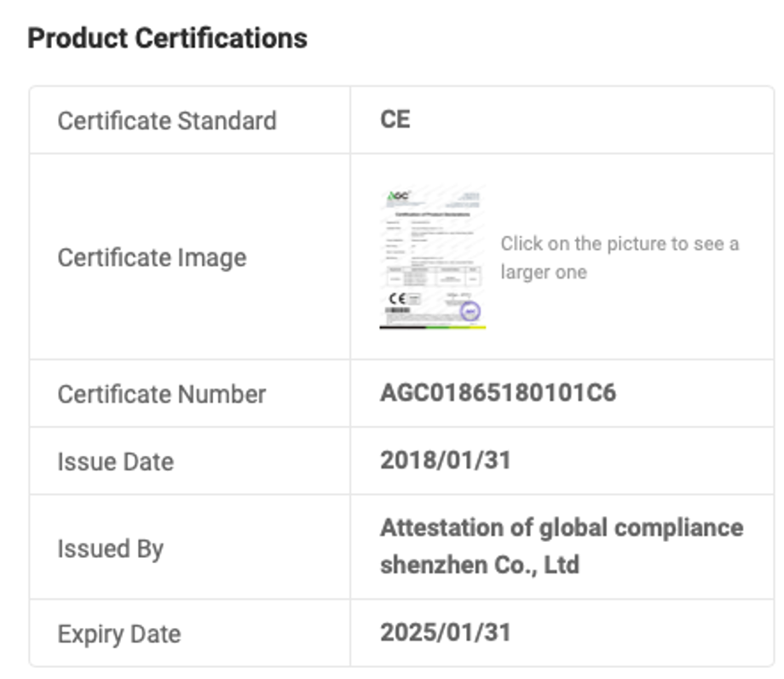
Task: Click the title line in certificate thumbnail
Action: click(x=432, y=213)
